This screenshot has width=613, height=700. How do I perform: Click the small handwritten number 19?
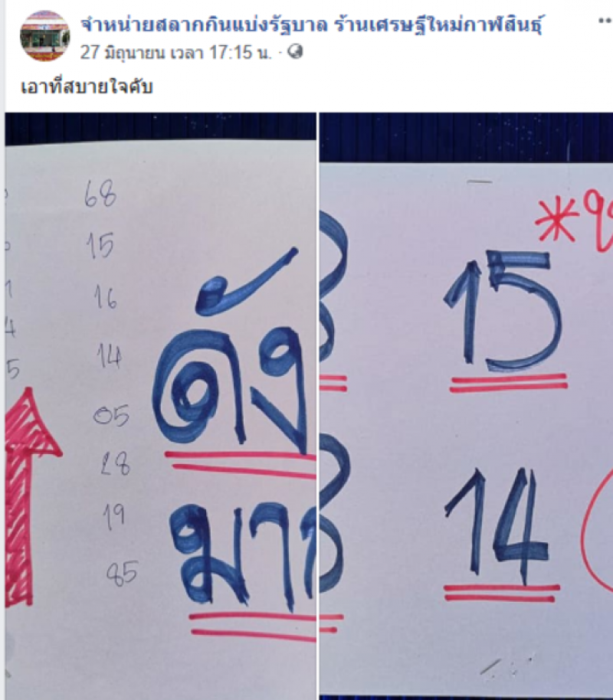click(113, 517)
